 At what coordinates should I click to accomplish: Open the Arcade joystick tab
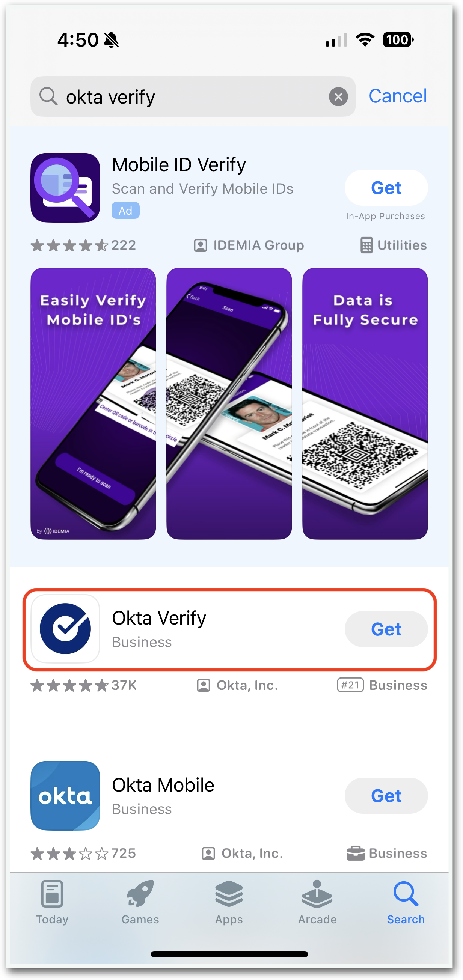tap(317, 902)
